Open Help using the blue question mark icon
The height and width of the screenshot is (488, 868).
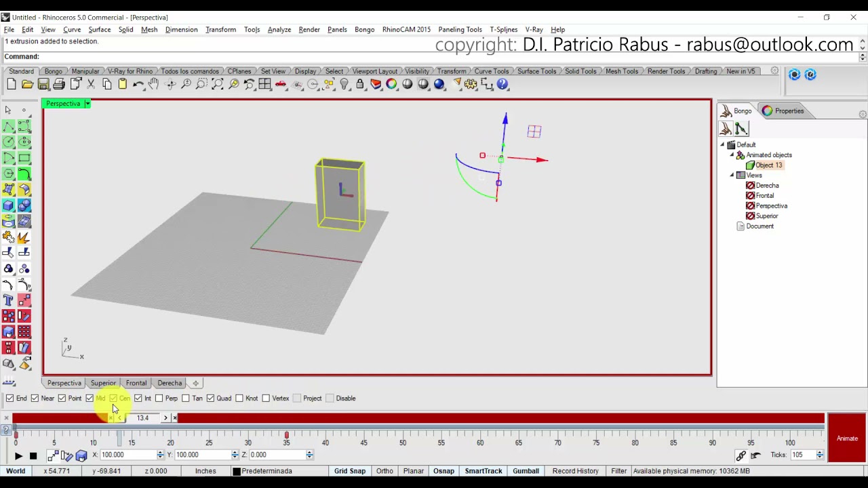[x=502, y=84]
